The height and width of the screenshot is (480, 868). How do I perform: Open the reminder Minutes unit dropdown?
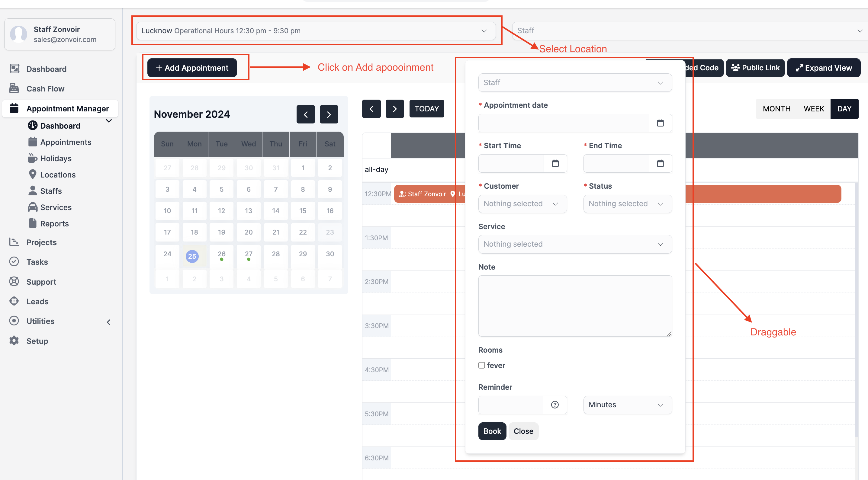point(627,405)
